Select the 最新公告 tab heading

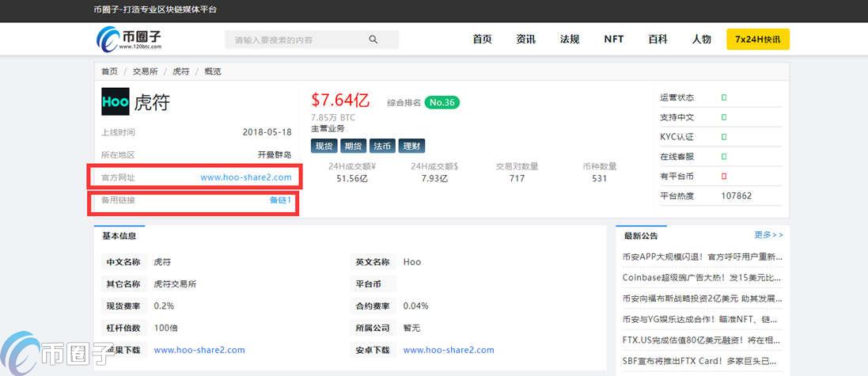[641, 236]
